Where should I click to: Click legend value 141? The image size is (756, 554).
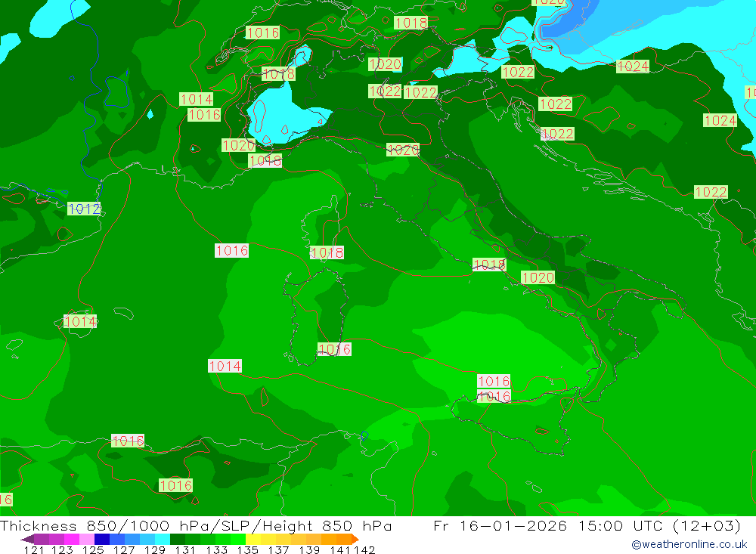[340, 550]
